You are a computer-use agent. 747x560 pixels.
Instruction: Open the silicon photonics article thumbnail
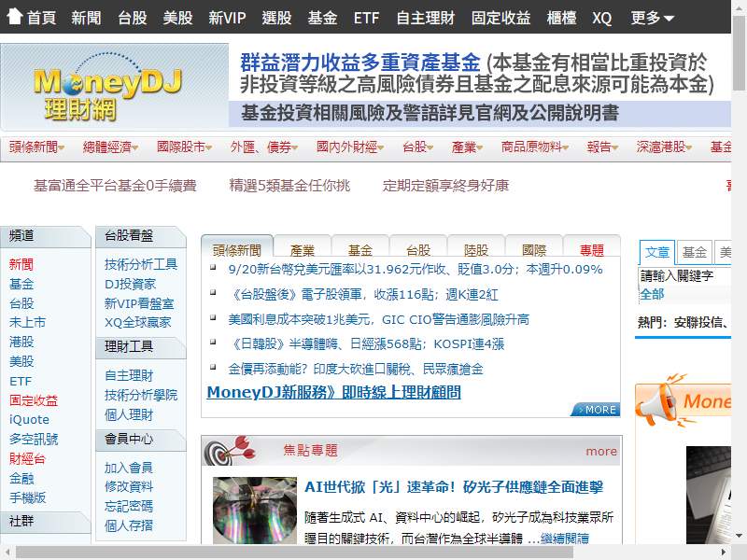pos(254,510)
